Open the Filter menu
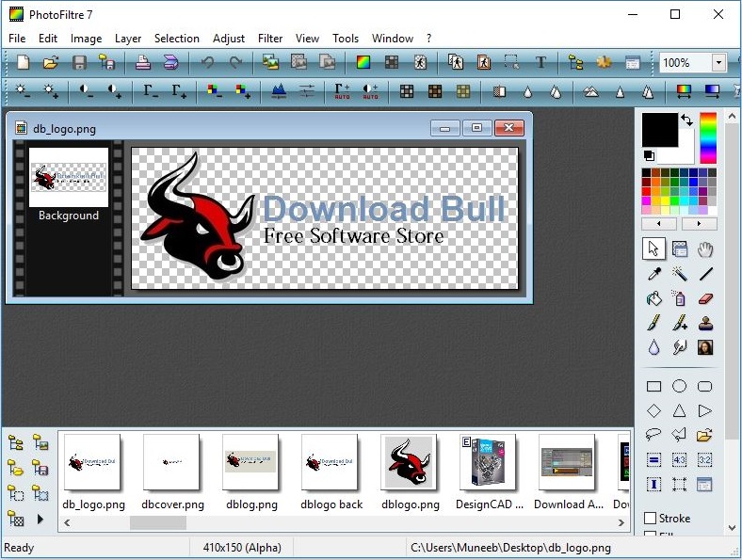This screenshot has height=560, width=742. pyautogui.click(x=269, y=39)
